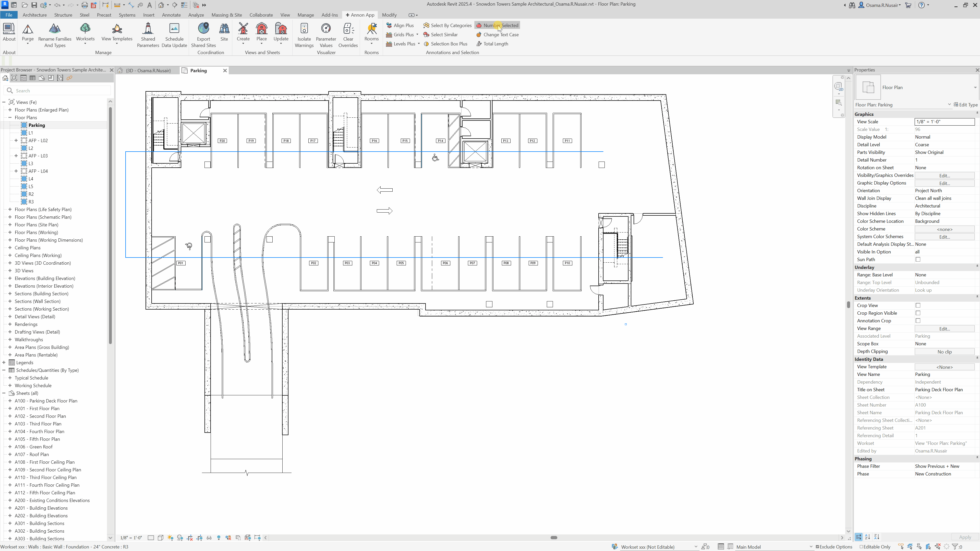Click the Edit Type button
Image resolution: width=980 pixels, height=551 pixels.
(965, 105)
